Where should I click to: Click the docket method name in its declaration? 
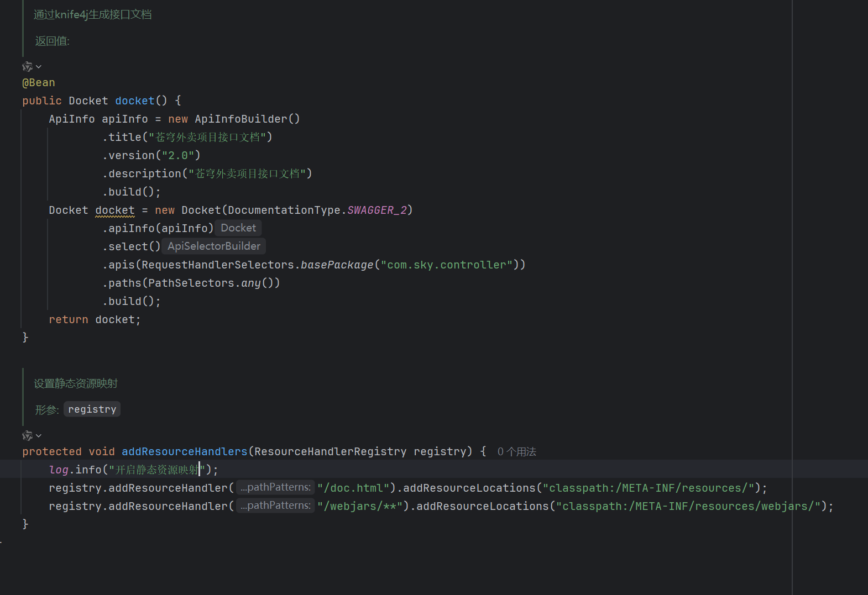[135, 101]
